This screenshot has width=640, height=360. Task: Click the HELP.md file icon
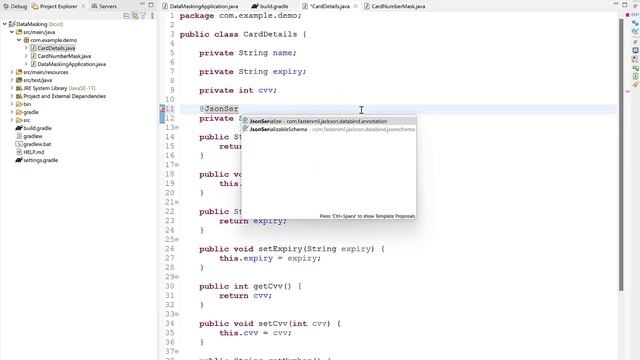coord(19,152)
